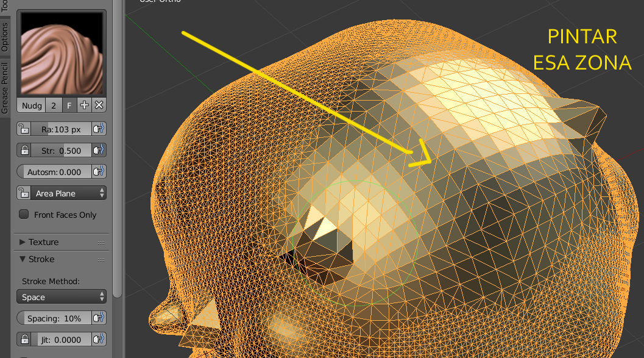The image size is (644, 358).
Task: Open the Area Plane dropdown
Action: click(x=69, y=193)
